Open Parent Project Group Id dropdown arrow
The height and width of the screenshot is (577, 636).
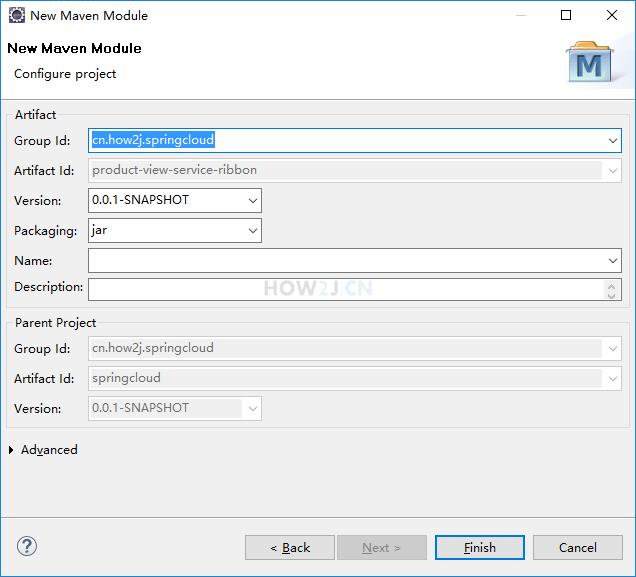point(612,349)
